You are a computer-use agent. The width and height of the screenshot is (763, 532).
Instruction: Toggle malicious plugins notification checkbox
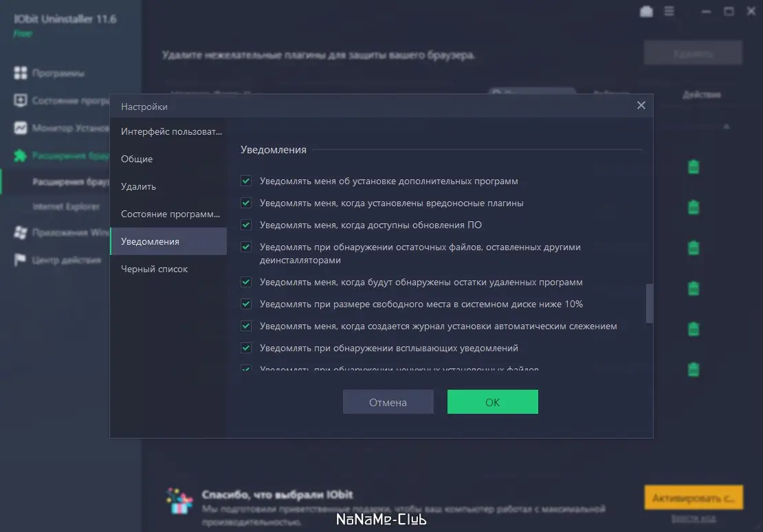[x=246, y=203]
